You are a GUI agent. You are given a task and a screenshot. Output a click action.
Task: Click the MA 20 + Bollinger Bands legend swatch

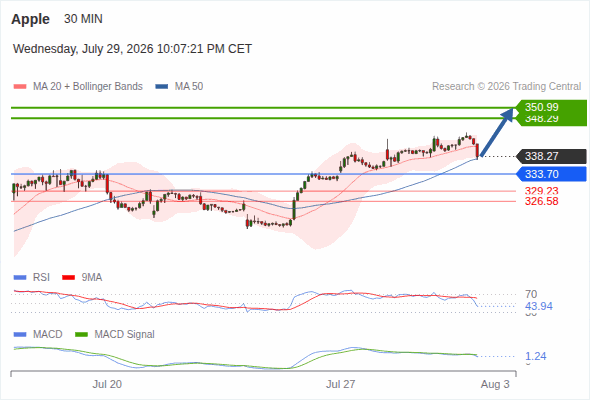[x=20, y=87]
